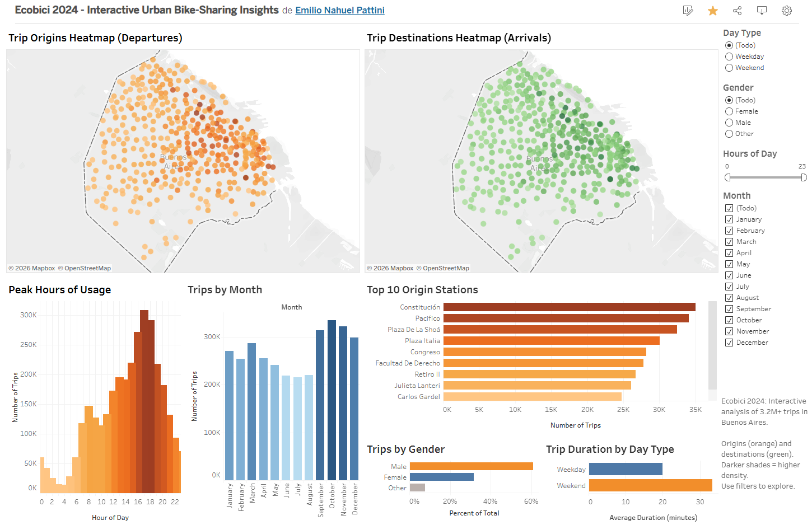Uncheck the July month checkbox
Viewport: 812px width, 525px height.
[729, 286]
